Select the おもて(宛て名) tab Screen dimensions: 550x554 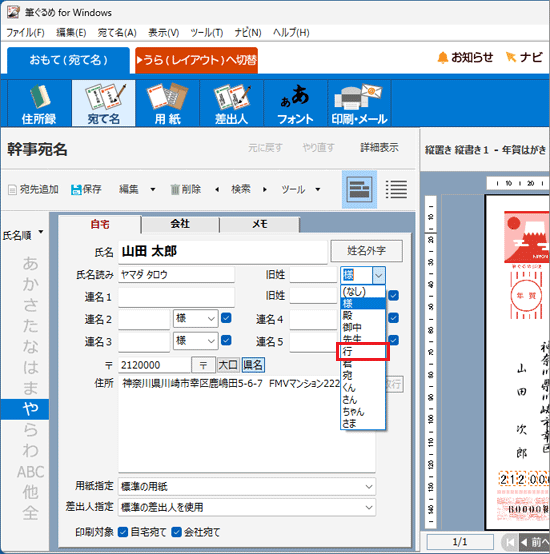[x=69, y=60]
